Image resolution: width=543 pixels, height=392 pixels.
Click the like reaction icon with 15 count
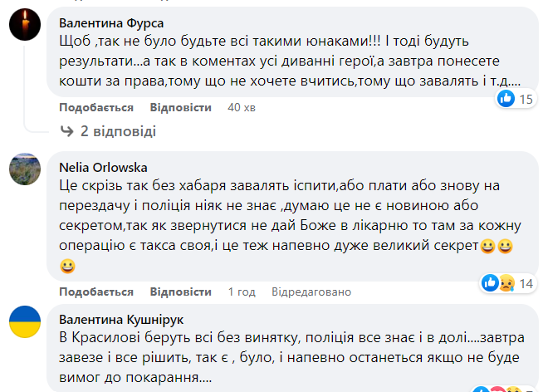506,99
